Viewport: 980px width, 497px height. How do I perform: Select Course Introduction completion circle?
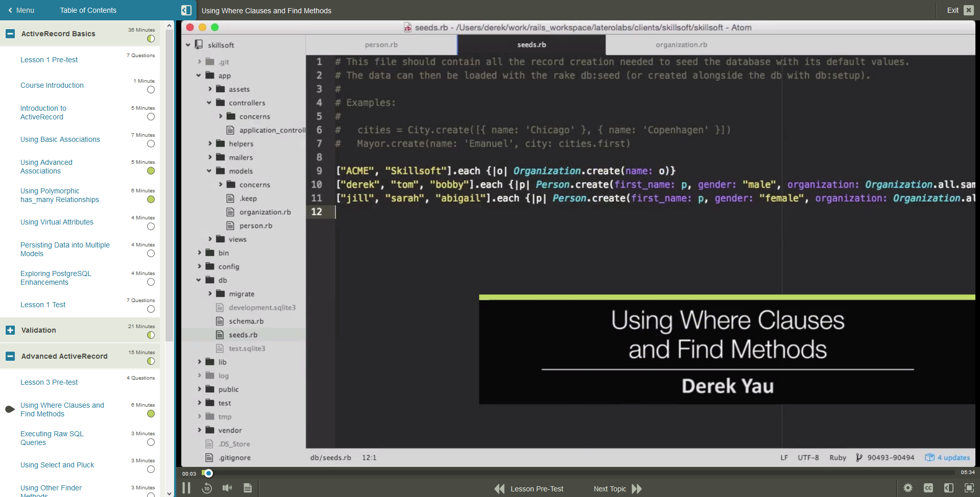151,90
